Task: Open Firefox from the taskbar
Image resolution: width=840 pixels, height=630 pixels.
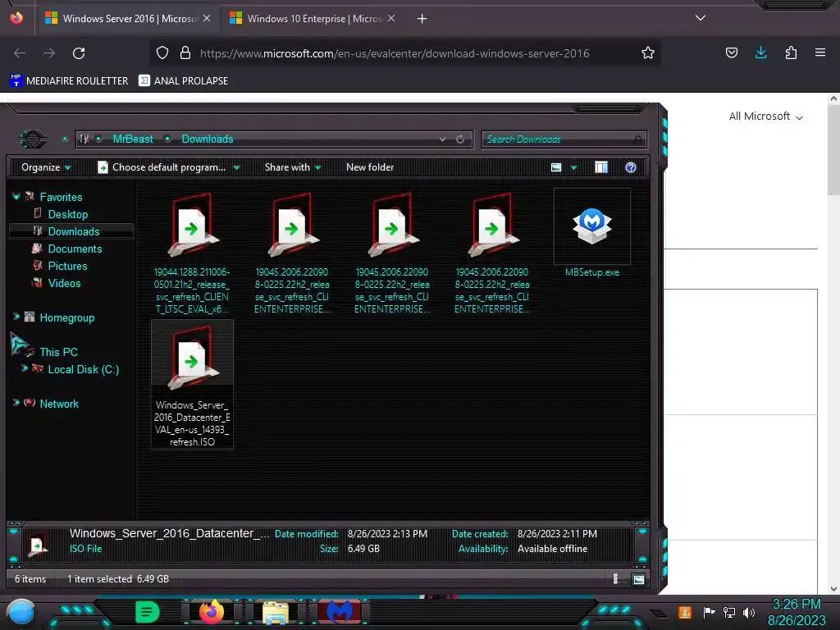Action: click(212, 612)
